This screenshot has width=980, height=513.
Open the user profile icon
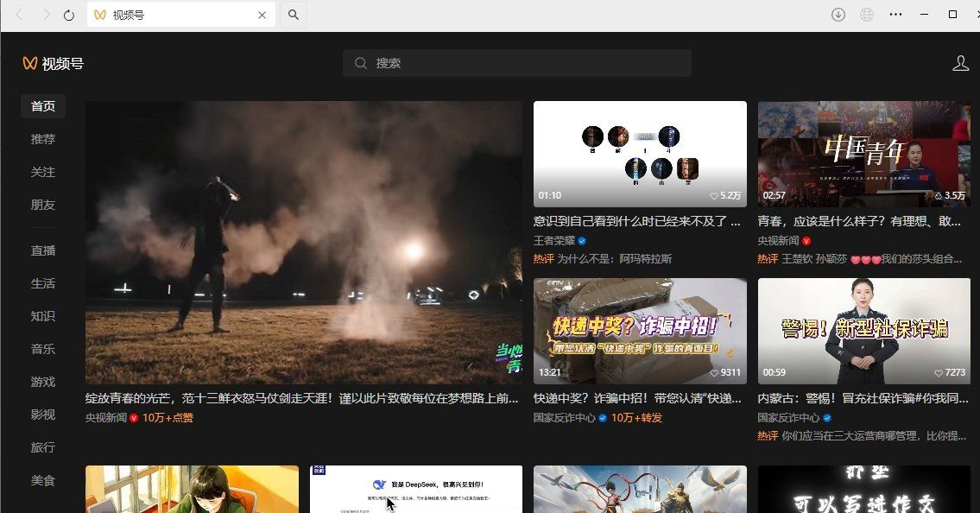click(x=960, y=62)
